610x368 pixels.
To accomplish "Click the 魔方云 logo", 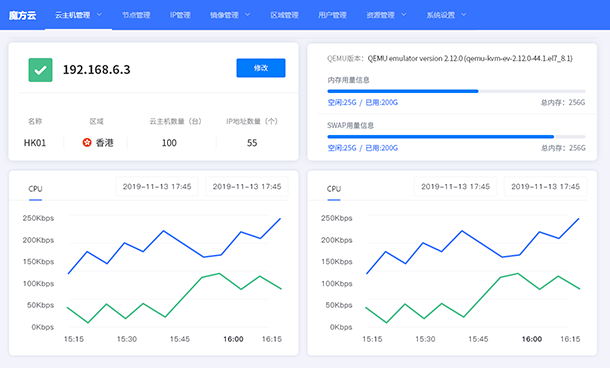I will point(23,15).
